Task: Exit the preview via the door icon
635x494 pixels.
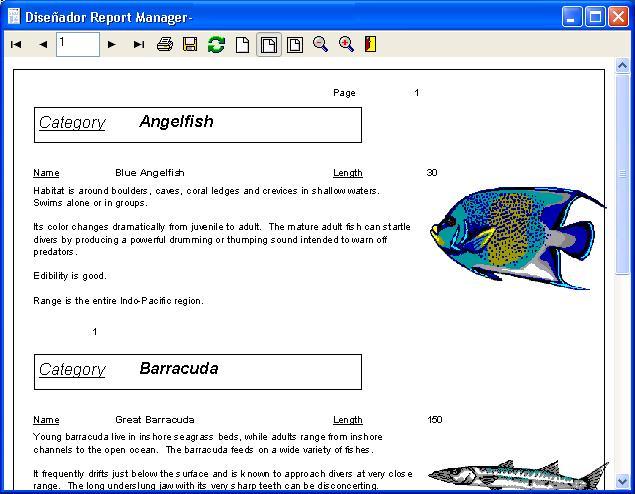Action: (371, 44)
